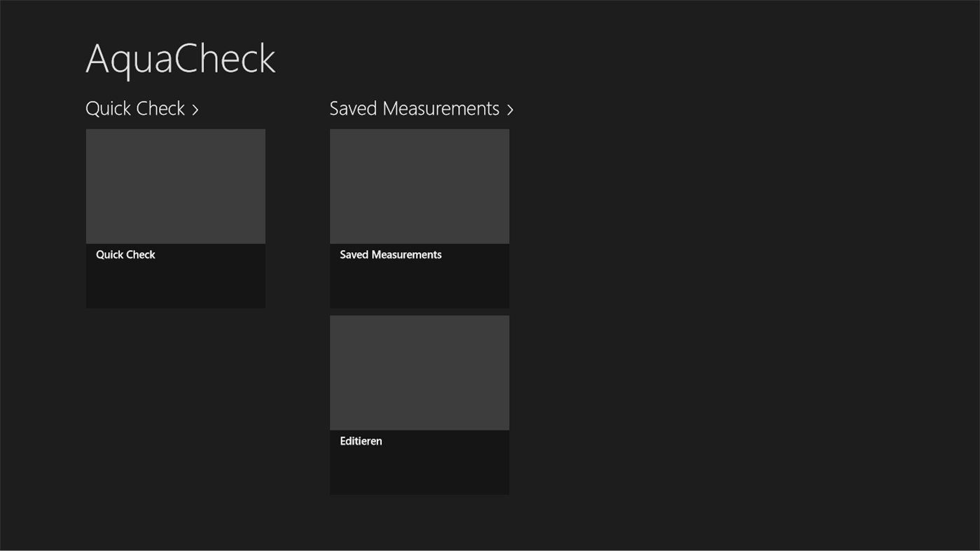This screenshot has width=980, height=551.
Task: Click the Quick Check tile image area
Action: coord(175,186)
